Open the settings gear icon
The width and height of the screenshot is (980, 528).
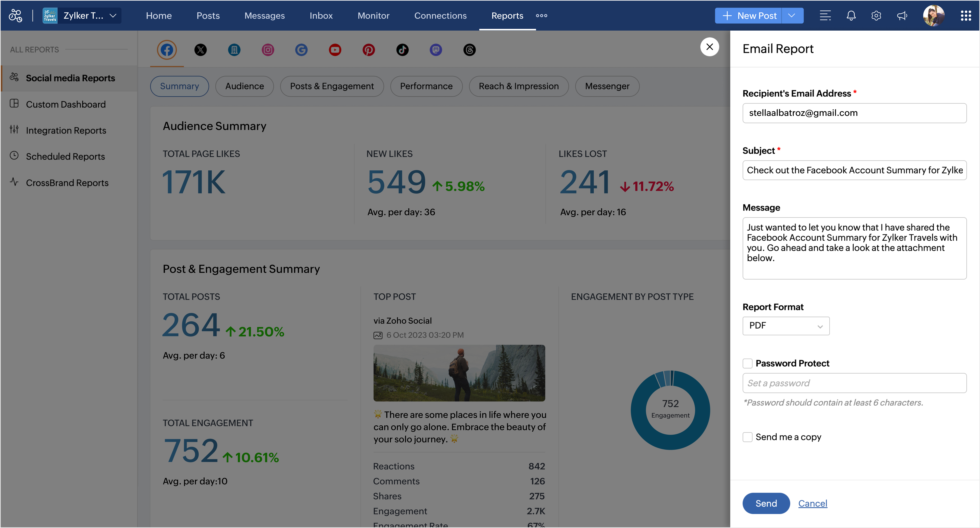click(876, 16)
